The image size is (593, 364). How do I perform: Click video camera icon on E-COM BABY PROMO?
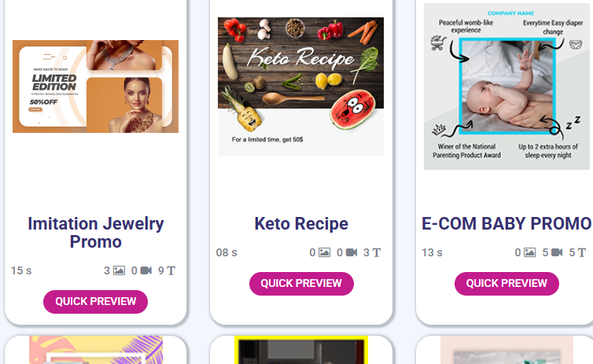point(557,252)
